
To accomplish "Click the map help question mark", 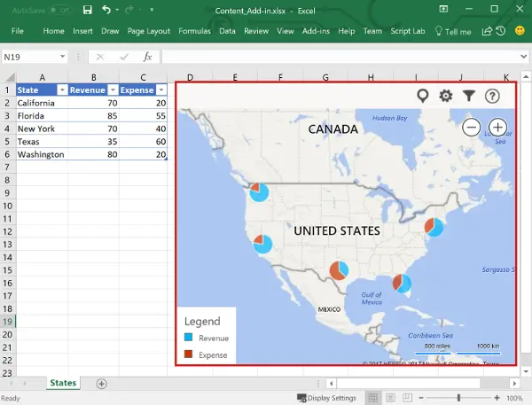I will pyautogui.click(x=492, y=96).
